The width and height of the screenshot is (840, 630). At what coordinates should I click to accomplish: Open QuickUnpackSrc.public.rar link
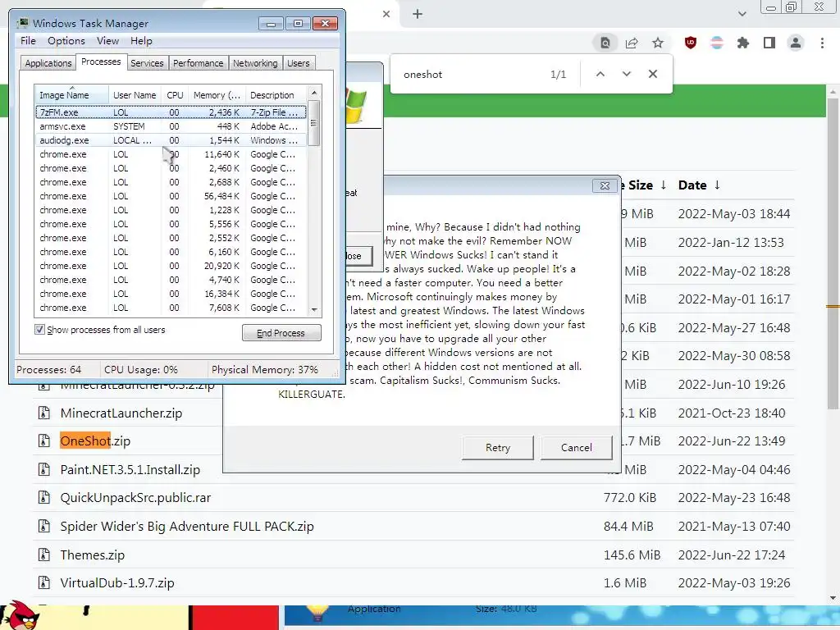pyautogui.click(x=135, y=498)
